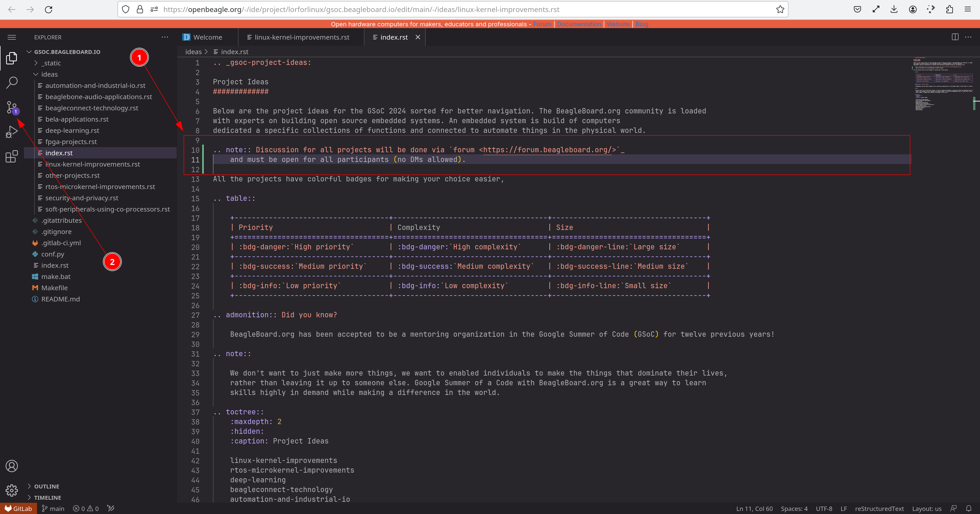Open Makefile in explorer

click(54, 288)
